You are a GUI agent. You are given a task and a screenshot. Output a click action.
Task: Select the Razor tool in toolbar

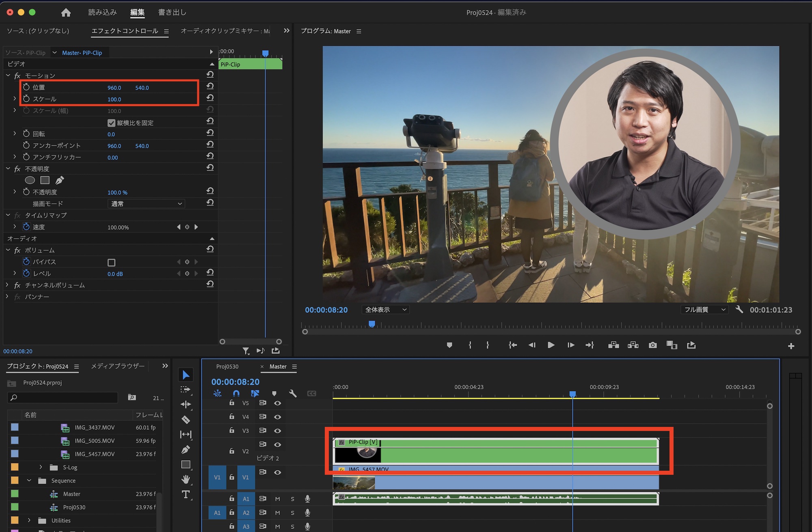coord(186,420)
